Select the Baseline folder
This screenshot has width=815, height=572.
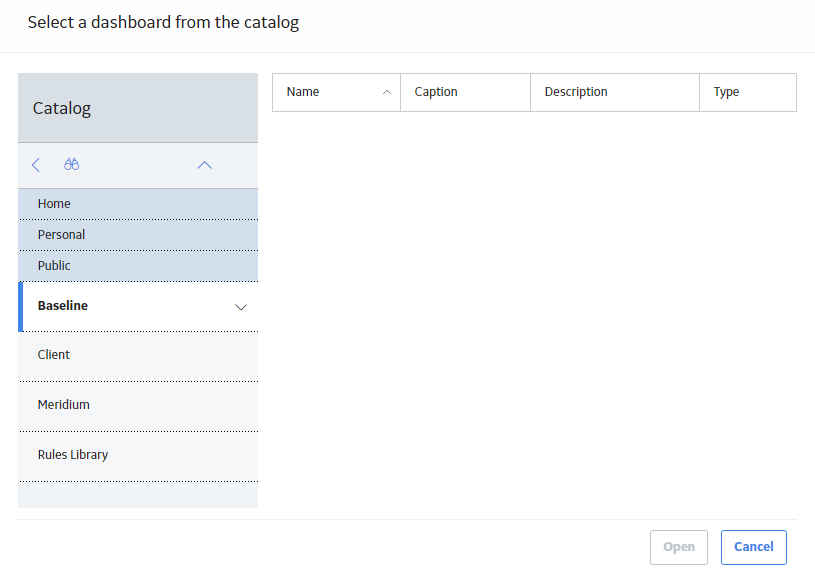click(x=138, y=306)
